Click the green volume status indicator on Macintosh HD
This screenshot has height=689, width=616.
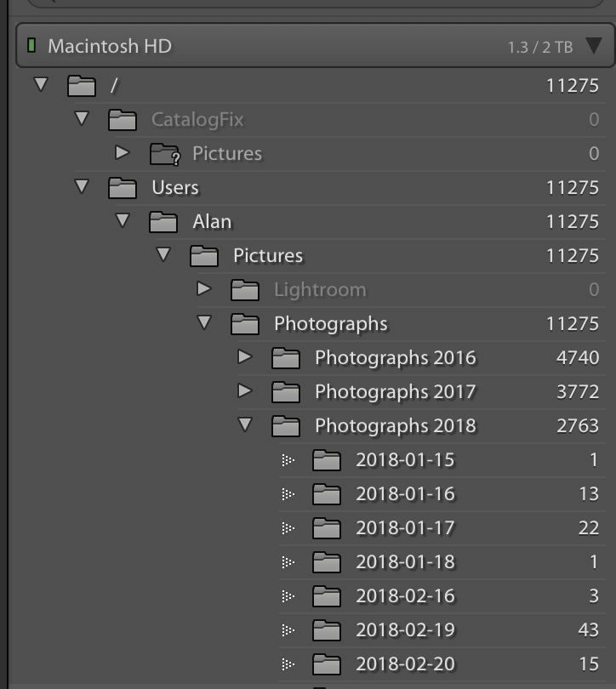[x=31, y=45]
